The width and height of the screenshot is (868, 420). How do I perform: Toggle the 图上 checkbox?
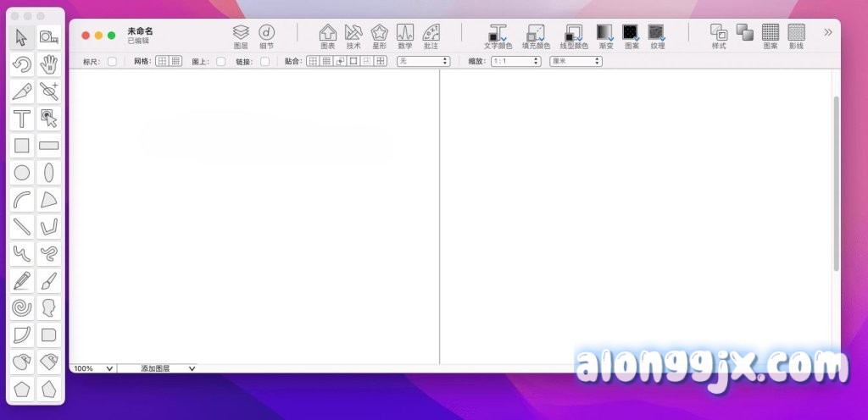tap(221, 61)
